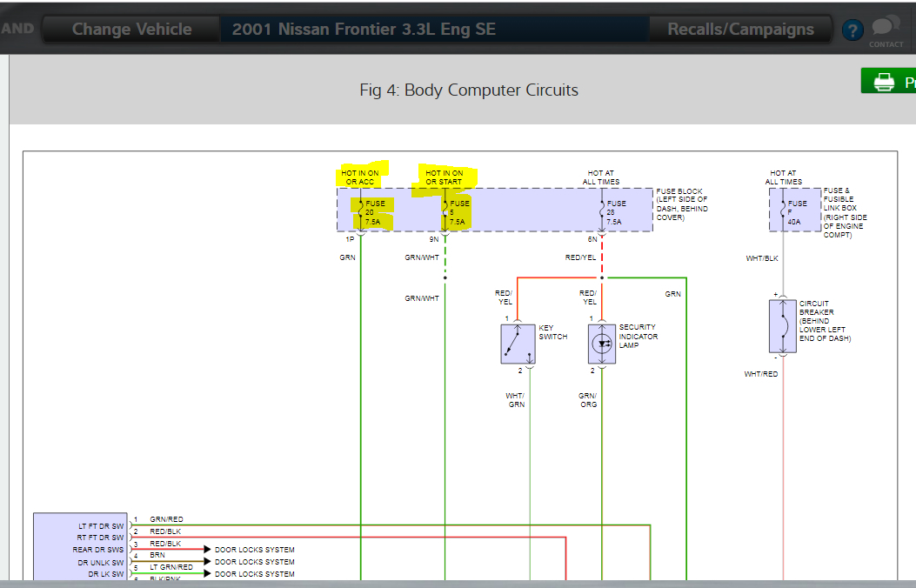916x588 pixels.
Task: Select the 2001 Nissan Frontier vehicle title
Action: pos(364,30)
